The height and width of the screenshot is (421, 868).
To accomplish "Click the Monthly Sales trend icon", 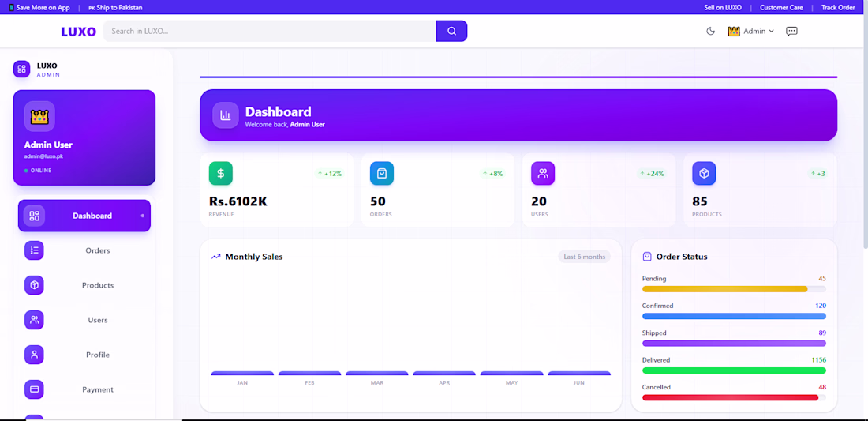I will (216, 257).
